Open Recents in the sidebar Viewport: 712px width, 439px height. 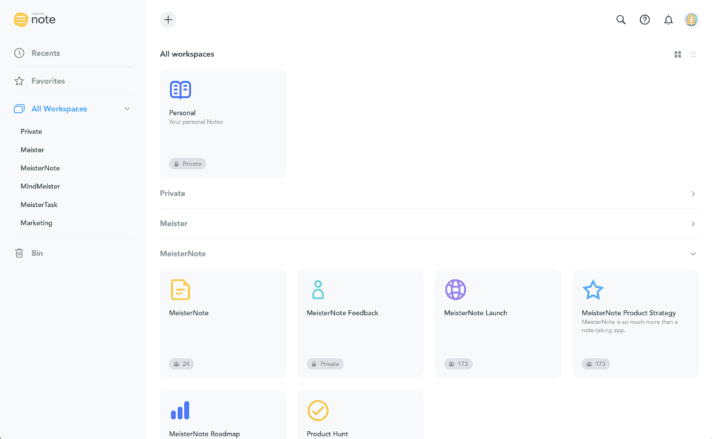point(45,53)
